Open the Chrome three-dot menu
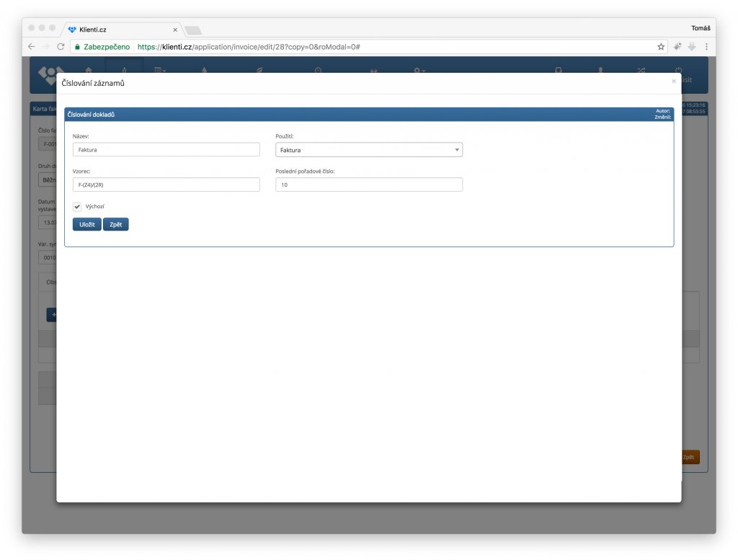The height and width of the screenshot is (560, 738). pos(706,46)
